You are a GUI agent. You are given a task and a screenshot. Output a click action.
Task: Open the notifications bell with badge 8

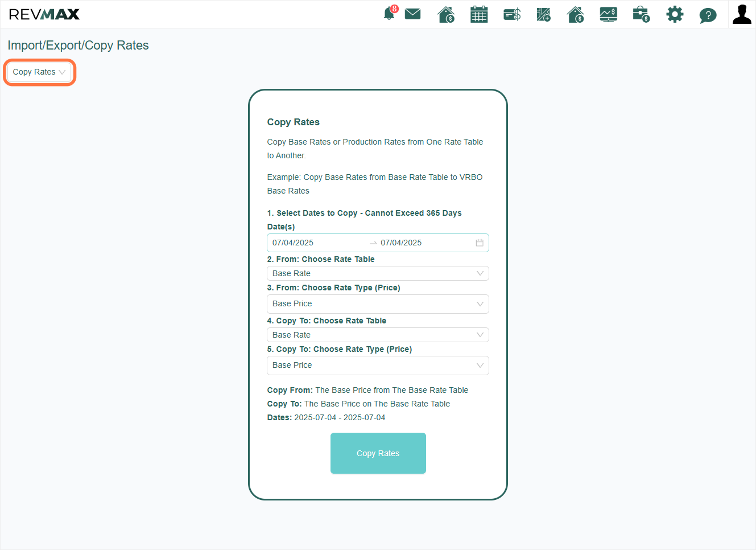390,14
